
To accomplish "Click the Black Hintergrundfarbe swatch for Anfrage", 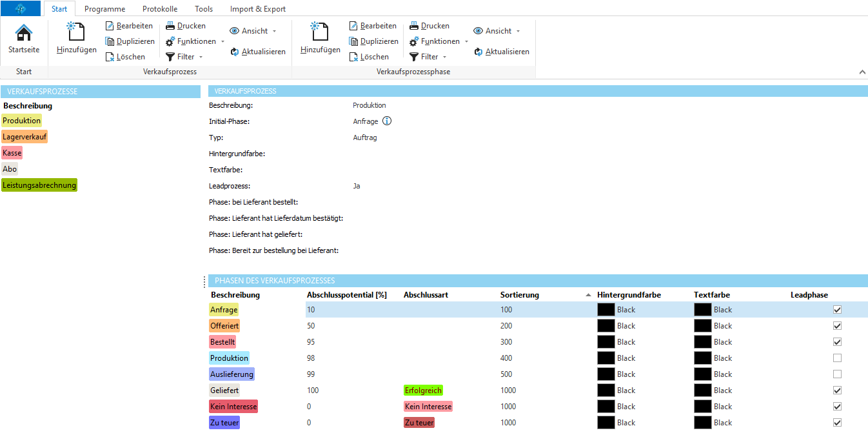I will pos(606,309).
